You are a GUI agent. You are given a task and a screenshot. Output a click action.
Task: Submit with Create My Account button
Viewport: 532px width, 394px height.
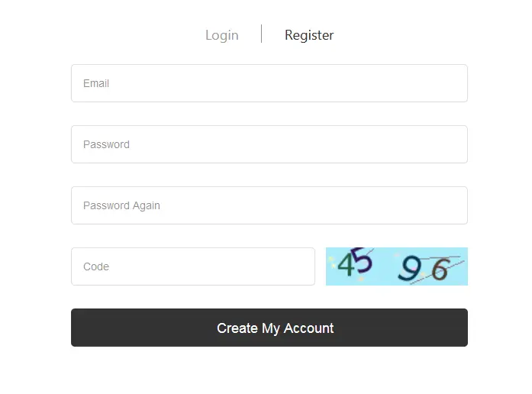[269, 328]
